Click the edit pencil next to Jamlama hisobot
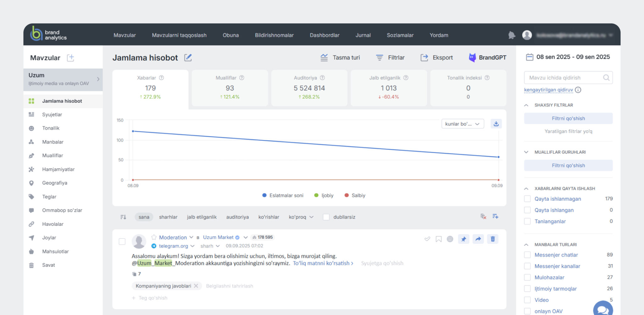 point(188,57)
